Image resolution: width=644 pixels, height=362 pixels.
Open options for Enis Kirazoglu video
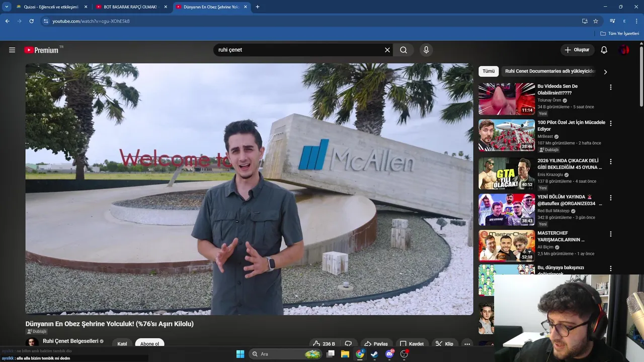611,161
